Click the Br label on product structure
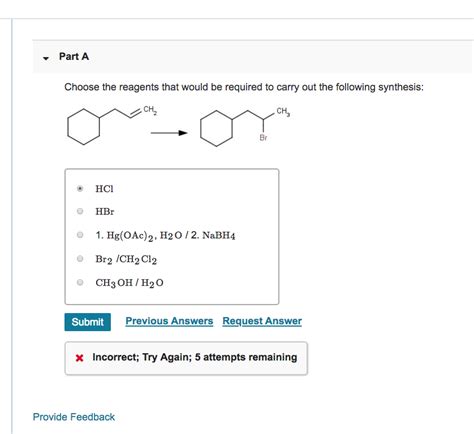This screenshot has height=434, width=474. tap(263, 137)
